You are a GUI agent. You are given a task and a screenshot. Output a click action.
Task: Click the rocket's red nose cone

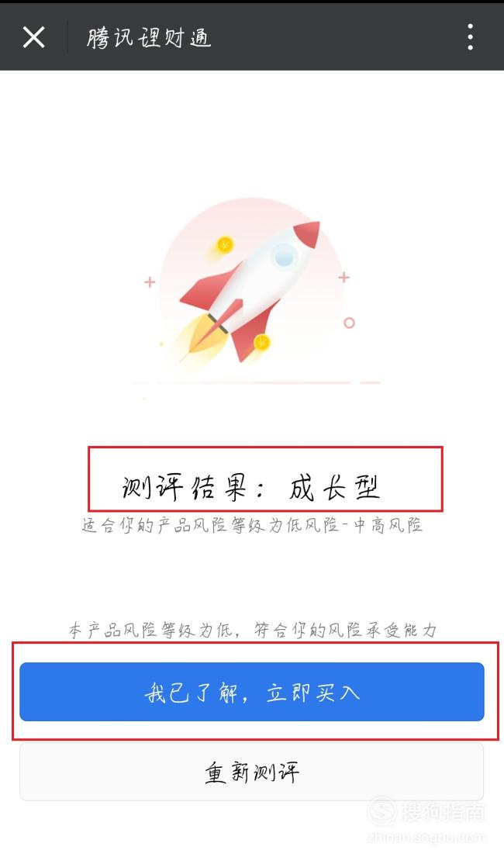click(307, 235)
